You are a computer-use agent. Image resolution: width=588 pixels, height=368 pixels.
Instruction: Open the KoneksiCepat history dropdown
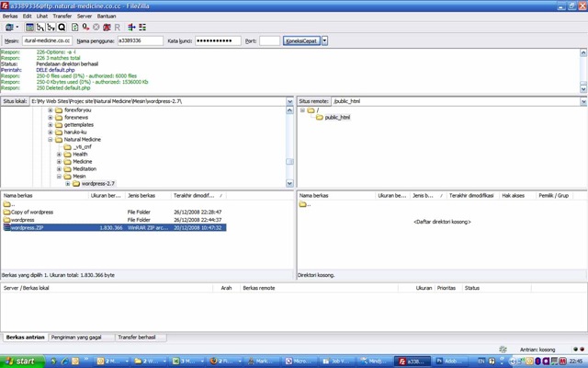click(324, 40)
